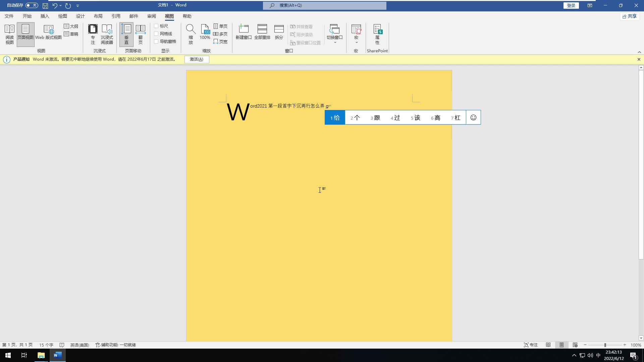Open Web Layout view
Viewport: 644px width, 362px height.
point(48,33)
